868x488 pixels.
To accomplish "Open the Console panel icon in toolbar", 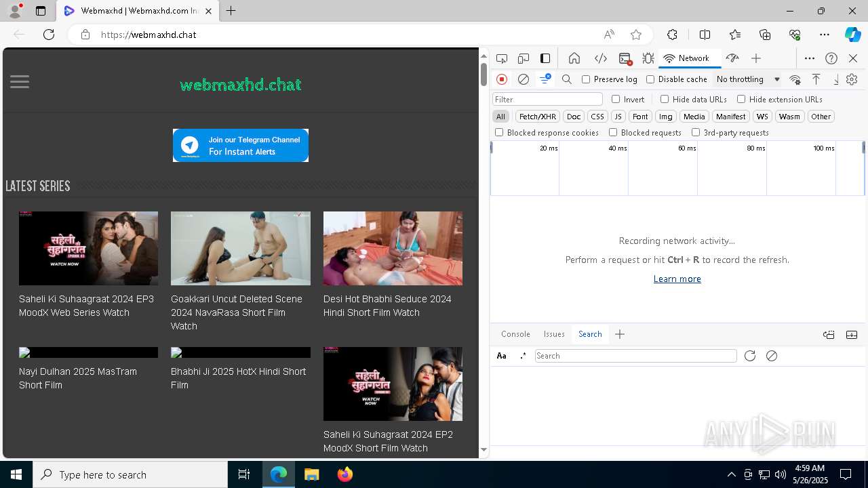I will coord(625,58).
